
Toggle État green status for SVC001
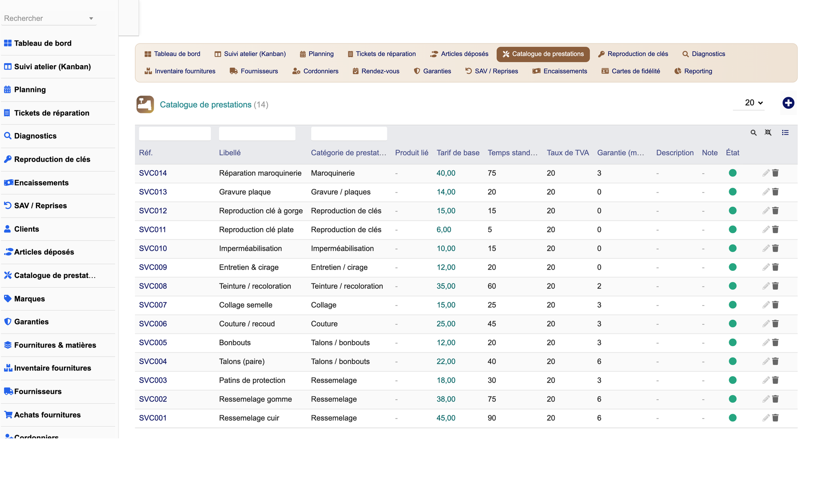point(732,418)
